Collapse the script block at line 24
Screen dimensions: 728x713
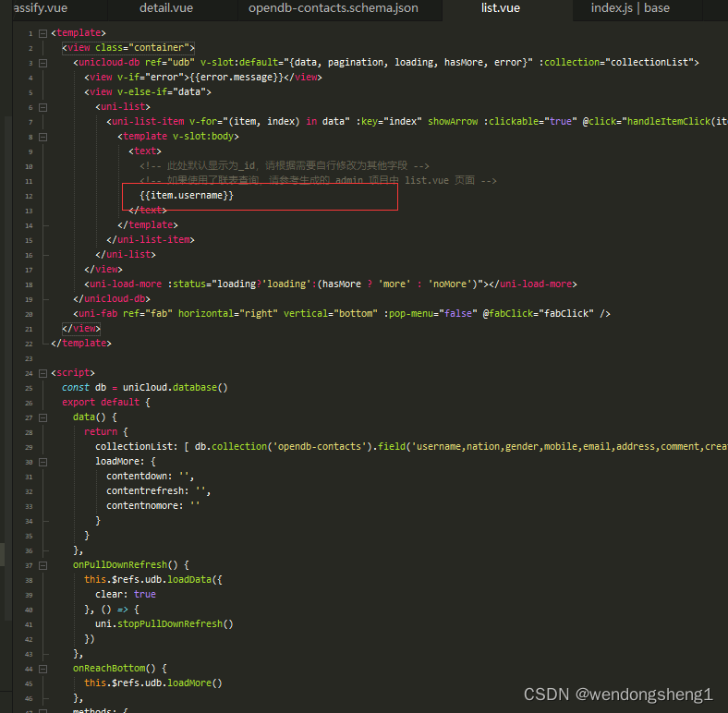[42, 373]
